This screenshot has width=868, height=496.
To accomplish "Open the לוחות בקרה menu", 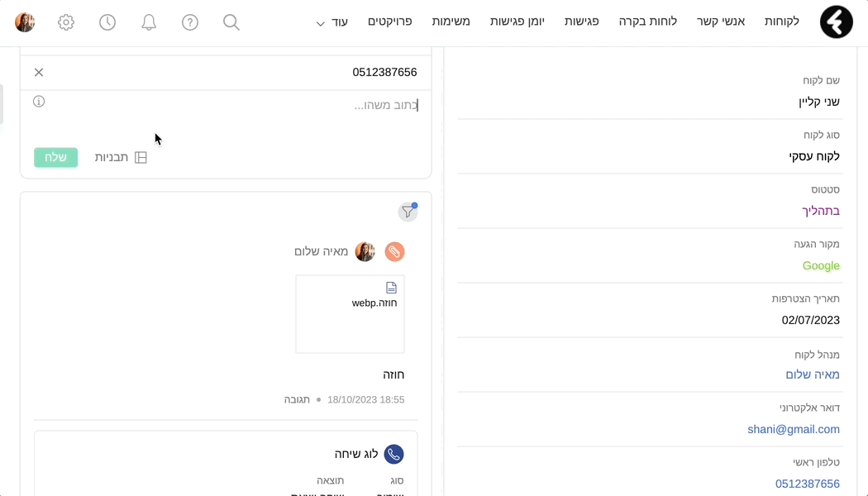I will 647,21.
